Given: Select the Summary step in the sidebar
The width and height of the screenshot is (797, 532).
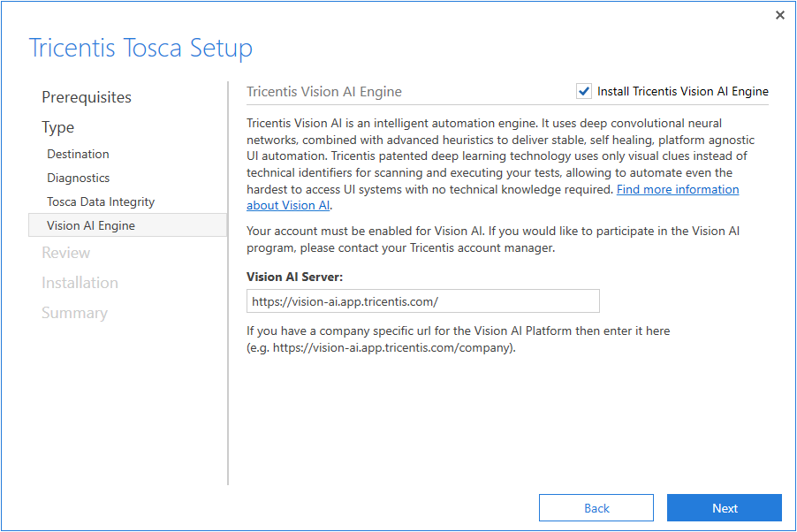Looking at the screenshot, I should 74,313.
